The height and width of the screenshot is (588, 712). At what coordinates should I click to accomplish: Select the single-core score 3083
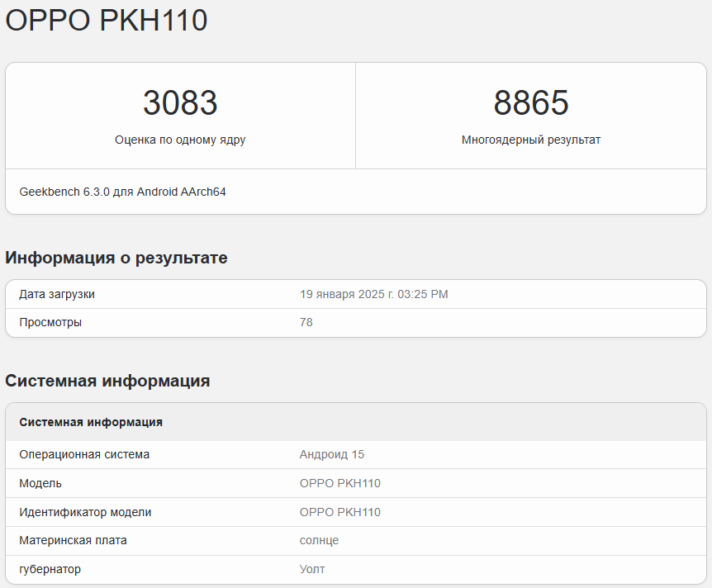pos(180,102)
